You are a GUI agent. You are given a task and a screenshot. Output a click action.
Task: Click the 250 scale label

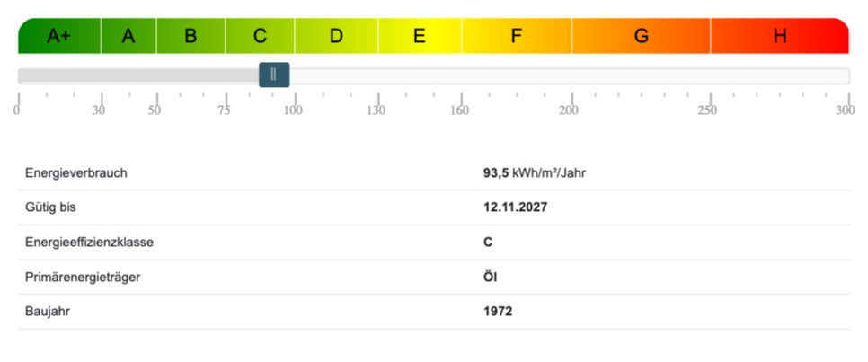[707, 110]
